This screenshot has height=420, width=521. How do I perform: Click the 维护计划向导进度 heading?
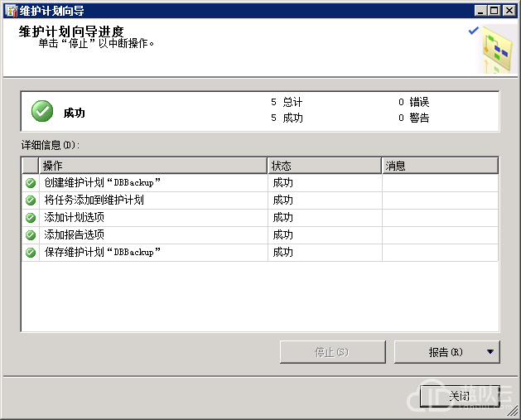[71, 31]
